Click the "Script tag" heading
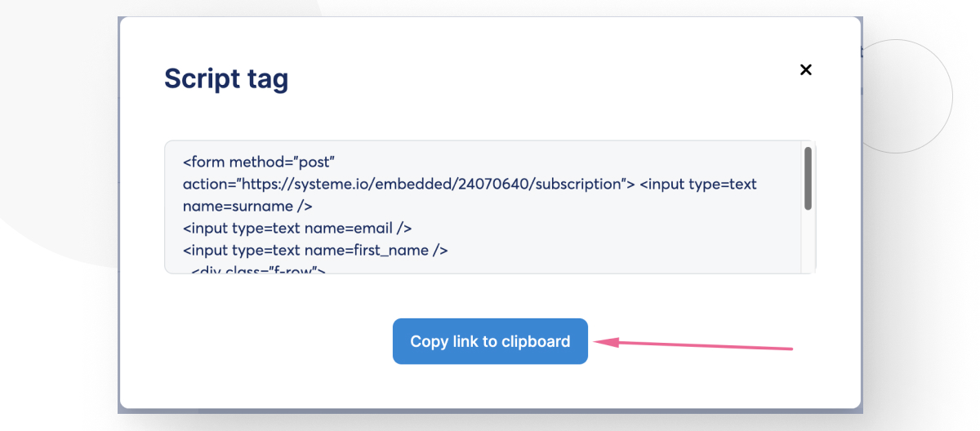 [x=226, y=78]
